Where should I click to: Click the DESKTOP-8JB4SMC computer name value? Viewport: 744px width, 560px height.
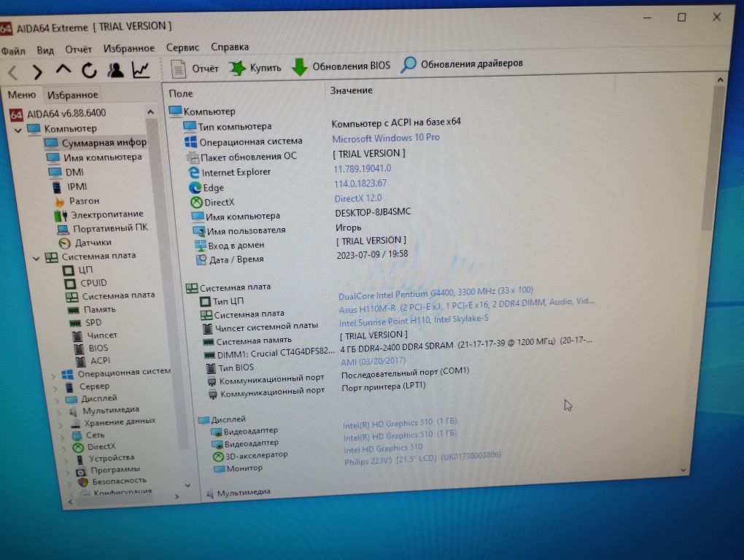[x=373, y=212]
